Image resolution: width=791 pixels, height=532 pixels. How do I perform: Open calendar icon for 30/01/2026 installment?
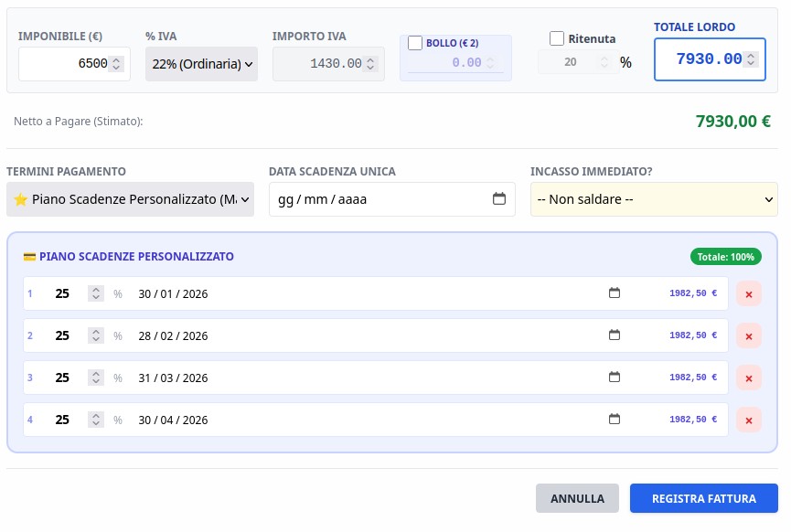pos(615,293)
